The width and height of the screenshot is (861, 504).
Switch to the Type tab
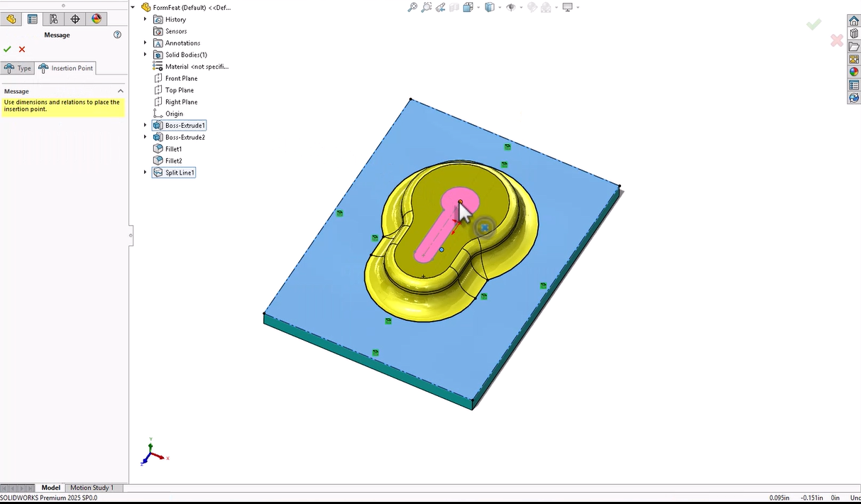coord(18,68)
